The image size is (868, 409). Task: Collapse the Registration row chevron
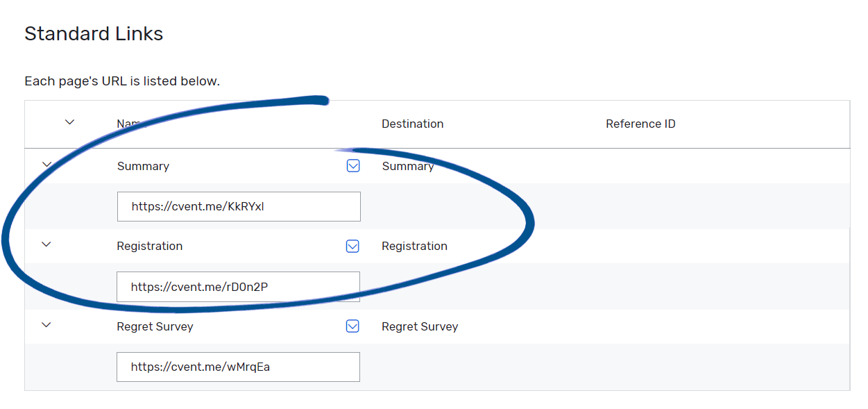pyautogui.click(x=46, y=244)
